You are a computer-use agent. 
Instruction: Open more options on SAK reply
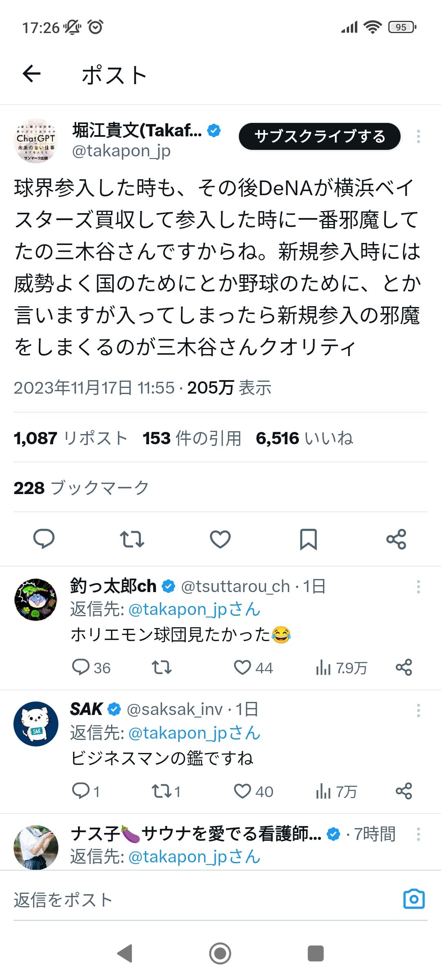(418, 710)
